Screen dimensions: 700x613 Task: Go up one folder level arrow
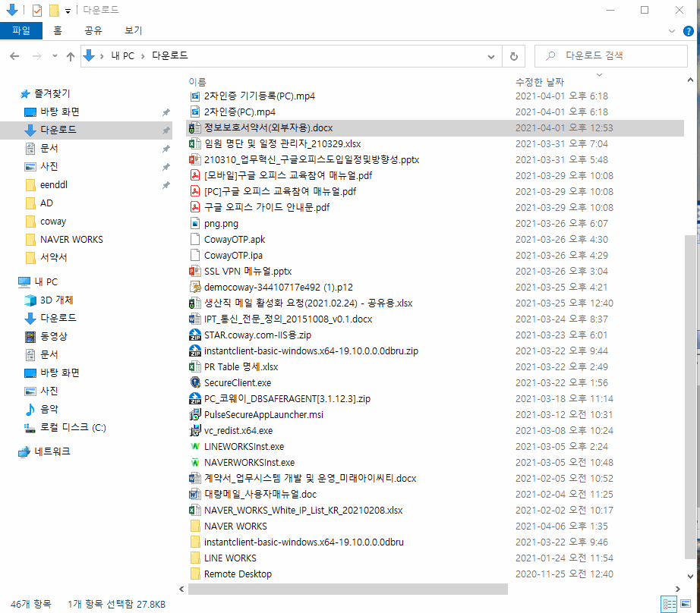coord(71,56)
